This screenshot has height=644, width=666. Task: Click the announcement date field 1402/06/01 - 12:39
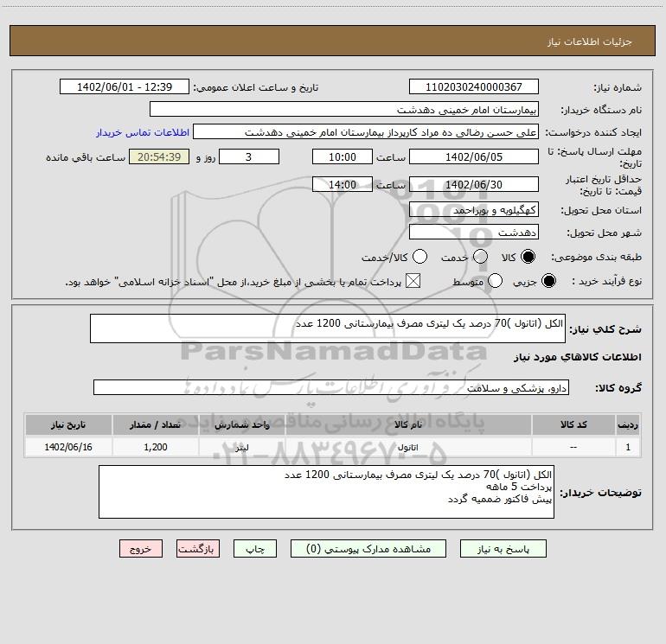point(125,86)
